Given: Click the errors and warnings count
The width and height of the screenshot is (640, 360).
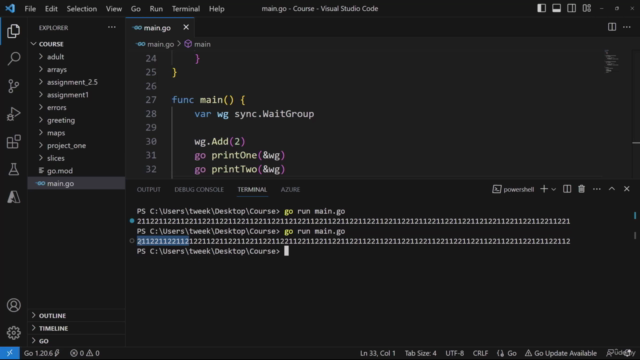Looking at the screenshot, I should point(85,353).
